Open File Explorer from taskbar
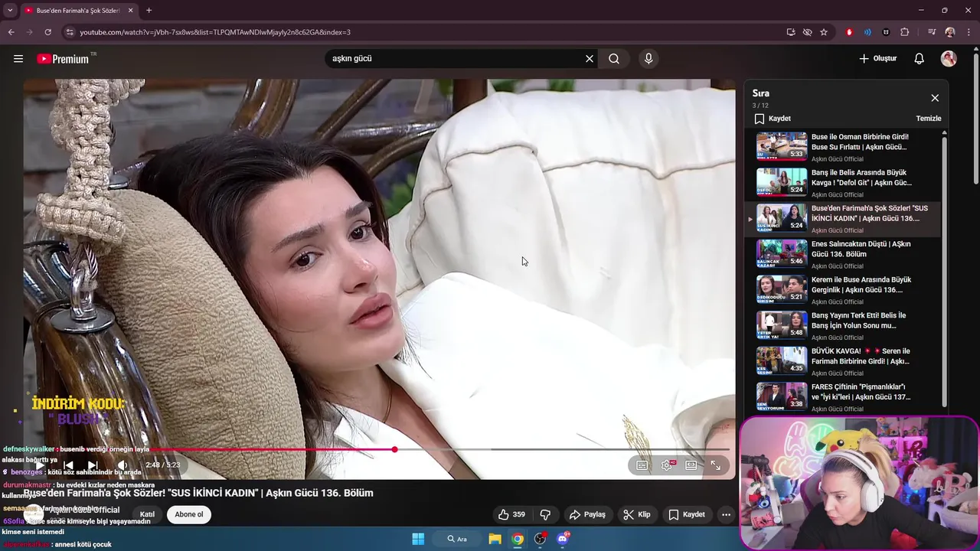 495,539
